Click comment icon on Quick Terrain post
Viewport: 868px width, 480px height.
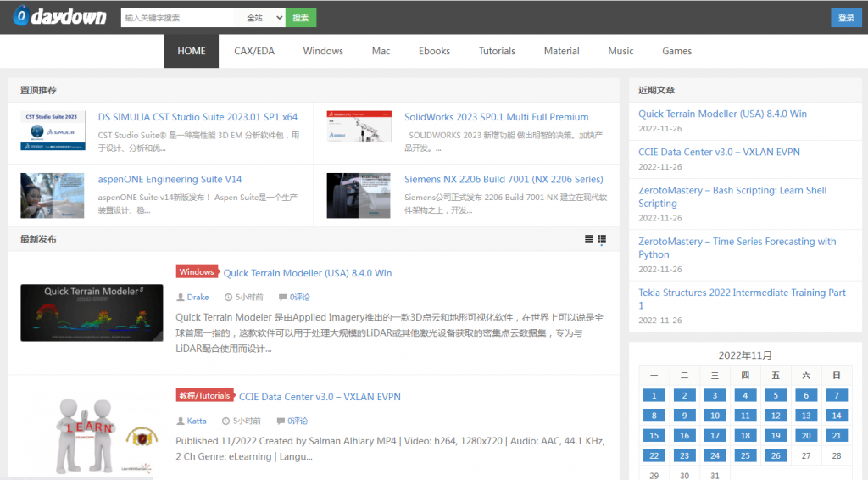(282, 298)
